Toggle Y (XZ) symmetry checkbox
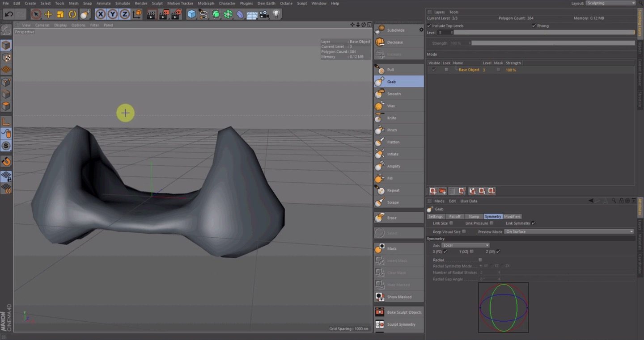The width and height of the screenshot is (644, 340). click(x=471, y=252)
